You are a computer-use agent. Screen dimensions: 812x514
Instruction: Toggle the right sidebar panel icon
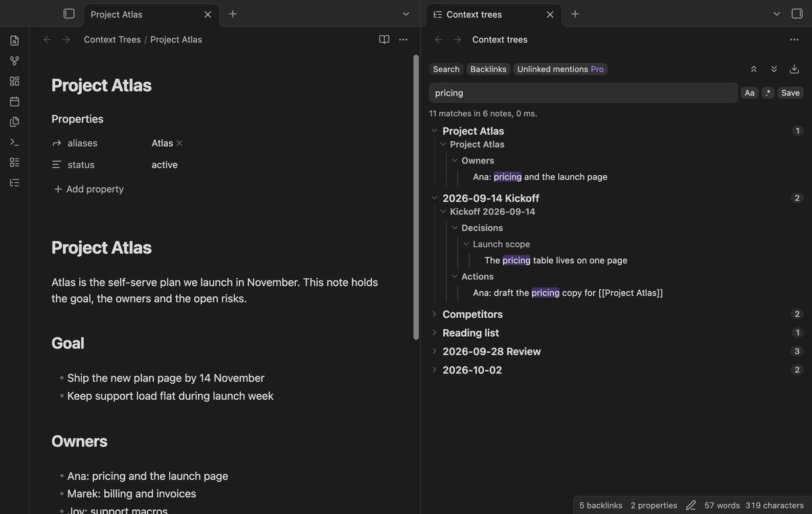[x=797, y=14]
